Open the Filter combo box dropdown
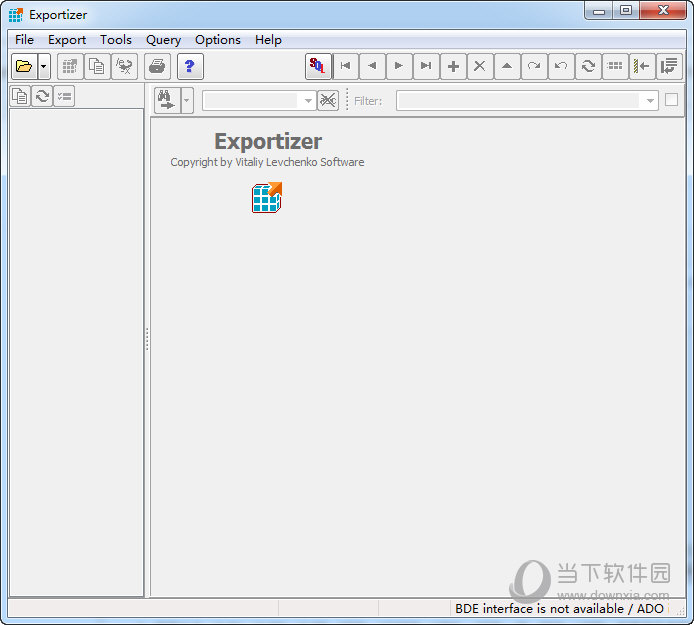Screen dimensions: 694x625 [x=650, y=101]
